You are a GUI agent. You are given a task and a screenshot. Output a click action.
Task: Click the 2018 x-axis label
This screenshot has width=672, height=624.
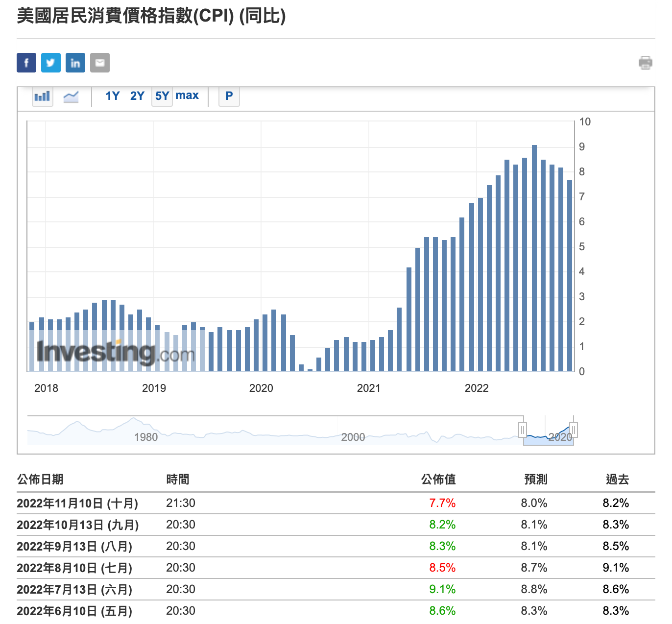pyautogui.click(x=46, y=388)
